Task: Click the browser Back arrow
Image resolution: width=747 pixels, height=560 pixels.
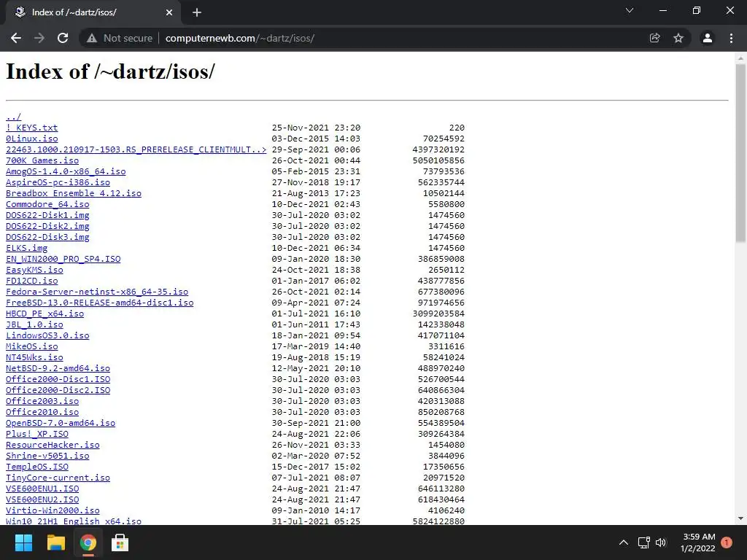Action: point(16,38)
